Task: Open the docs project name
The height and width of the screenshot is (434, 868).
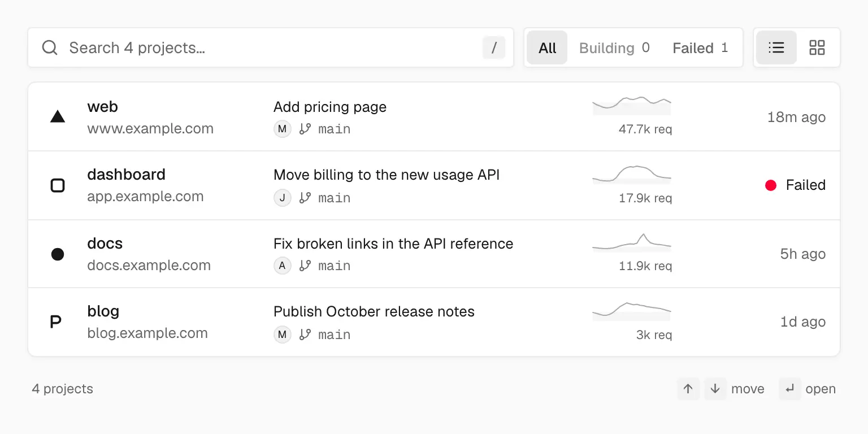Action: (x=105, y=244)
